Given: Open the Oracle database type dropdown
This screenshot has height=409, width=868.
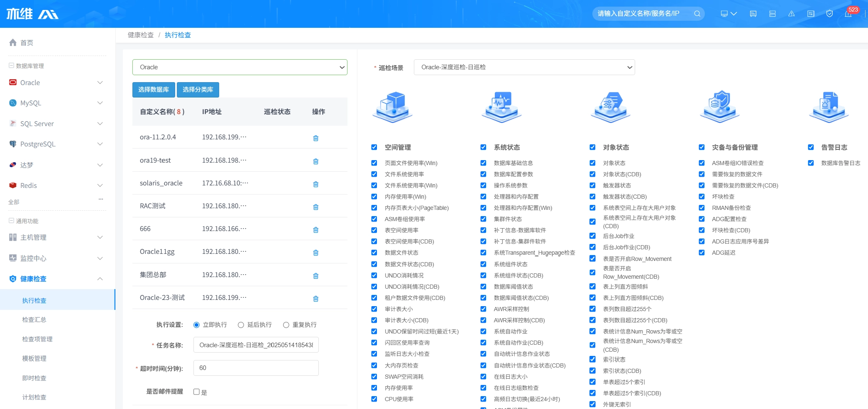Looking at the screenshot, I should (x=240, y=67).
